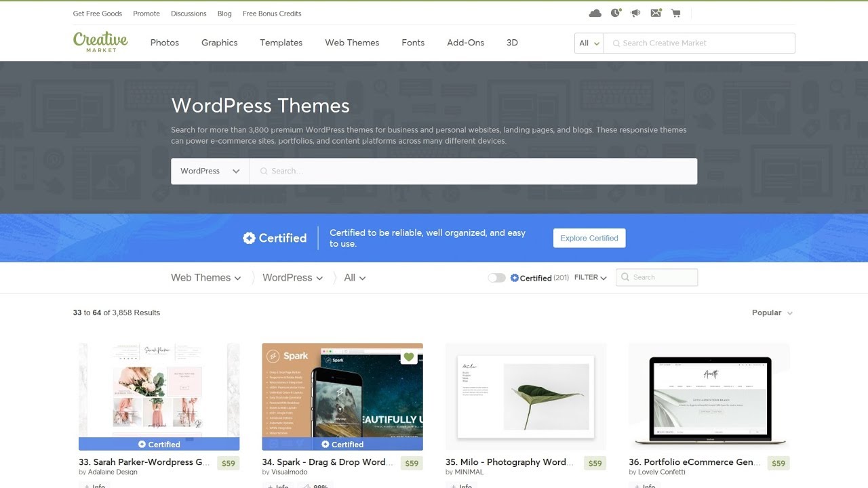This screenshot has width=868, height=488.
Task: Visit the MINIMAL shop link
Action: [469, 472]
